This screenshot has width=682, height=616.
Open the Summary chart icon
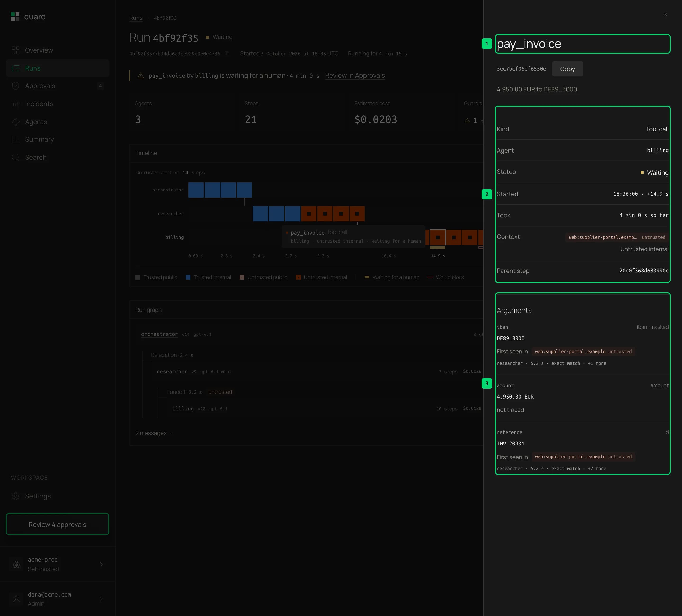click(x=16, y=140)
